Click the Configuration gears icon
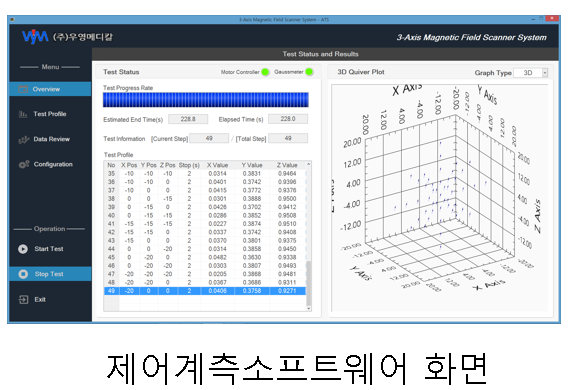 [24, 164]
